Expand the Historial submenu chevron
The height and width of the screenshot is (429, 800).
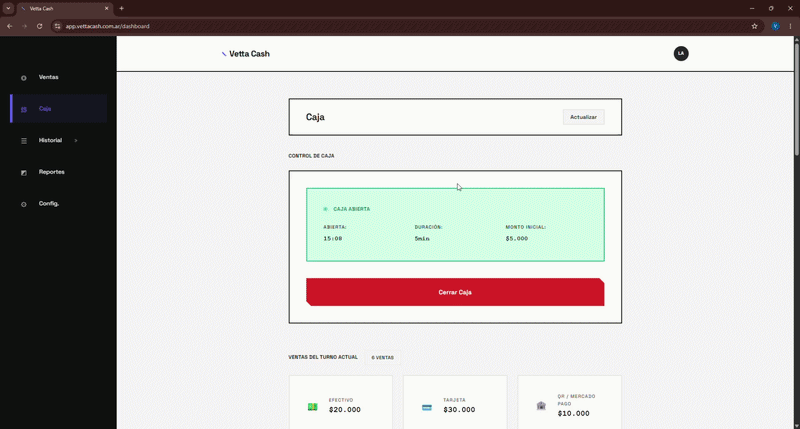coord(76,140)
